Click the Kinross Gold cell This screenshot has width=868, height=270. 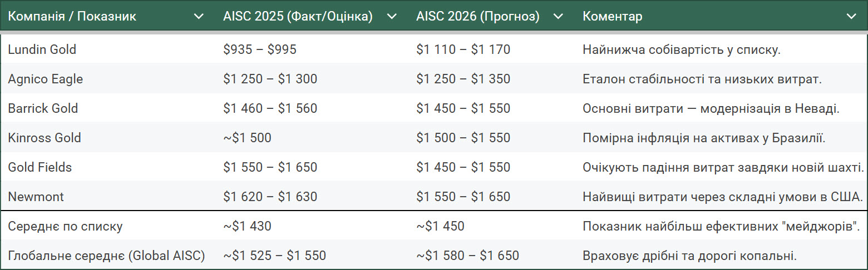(45, 138)
